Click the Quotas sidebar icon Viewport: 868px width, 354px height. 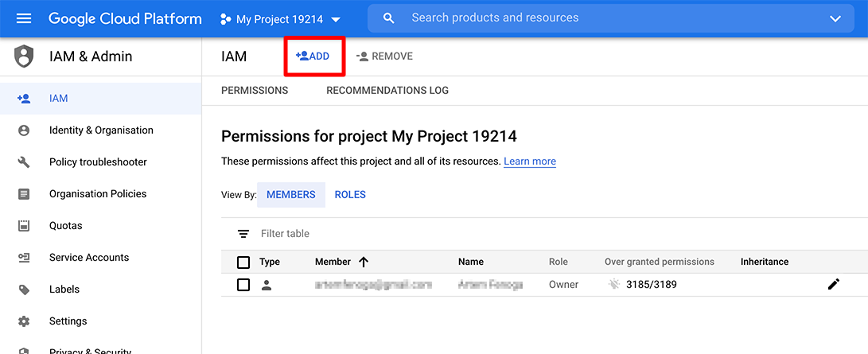coord(24,226)
